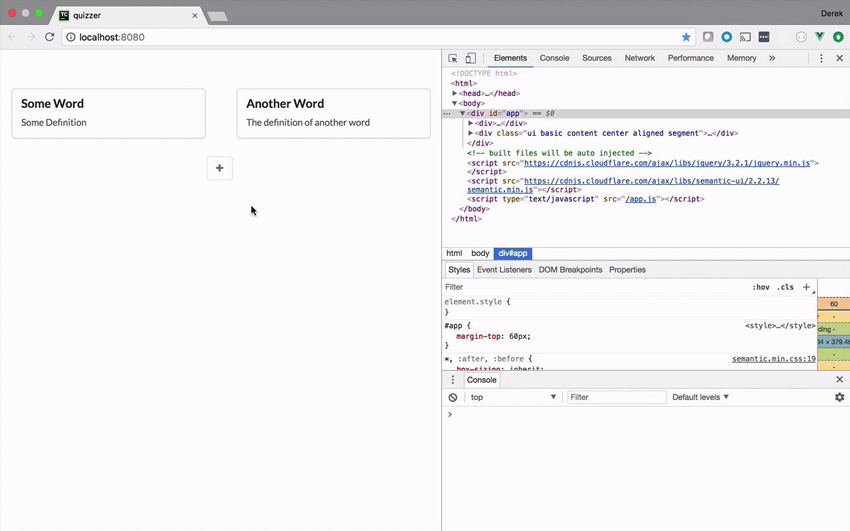Image resolution: width=850 pixels, height=531 pixels.
Task: Show more DevTools tabs via the chevron
Action: pyautogui.click(x=772, y=58)
